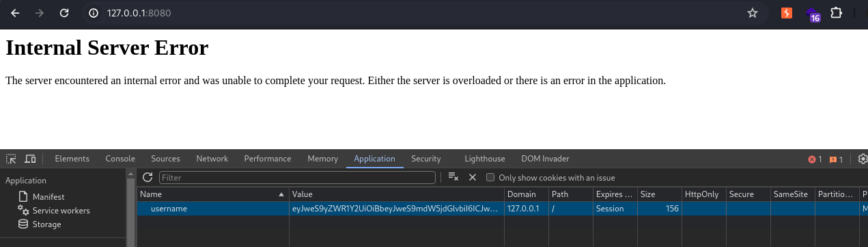Open site information icon in address bar

tap(94, 13)
